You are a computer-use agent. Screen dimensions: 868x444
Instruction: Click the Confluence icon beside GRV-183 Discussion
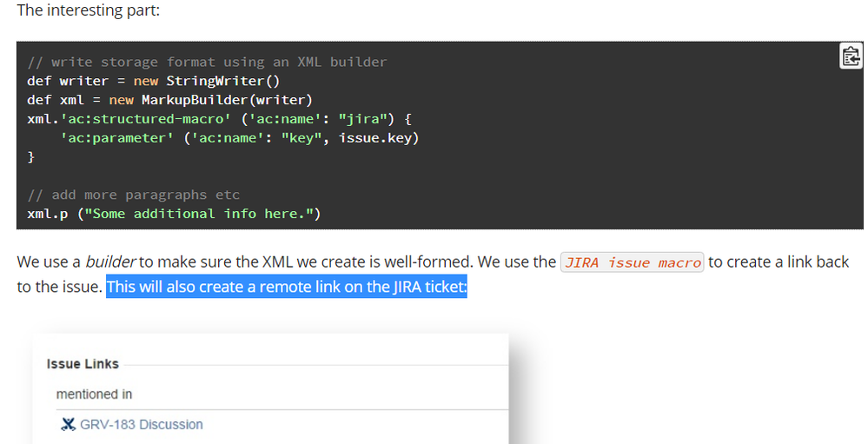coord(68,425)
